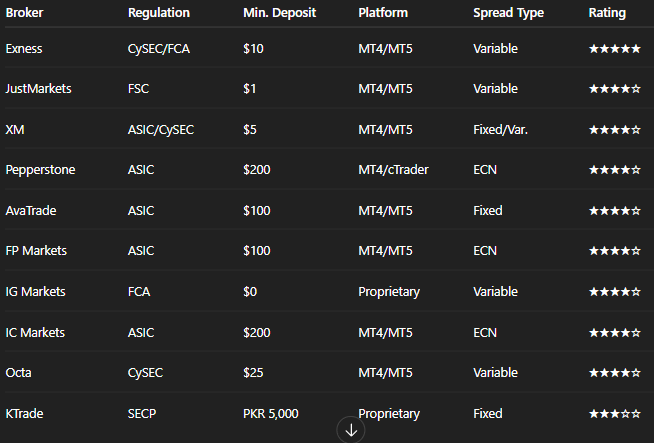The height and width of the screenshot is (443, 654).
Task: Click the Spread Type column header
Action: [x=508, y=13]
